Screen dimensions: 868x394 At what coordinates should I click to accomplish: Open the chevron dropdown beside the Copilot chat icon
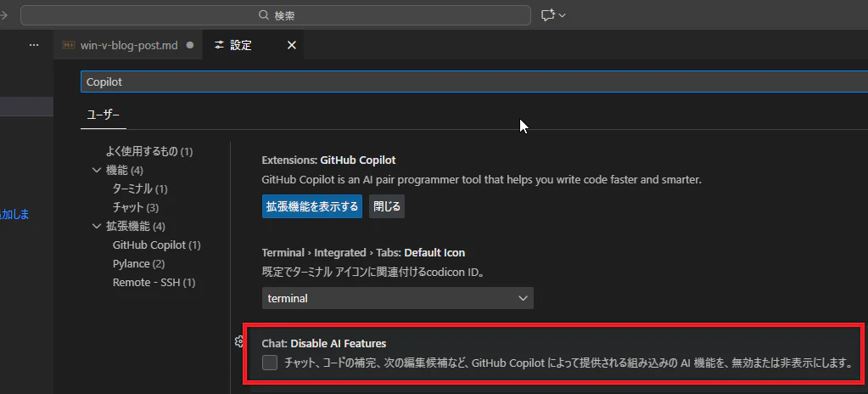[x=563, y=15]
